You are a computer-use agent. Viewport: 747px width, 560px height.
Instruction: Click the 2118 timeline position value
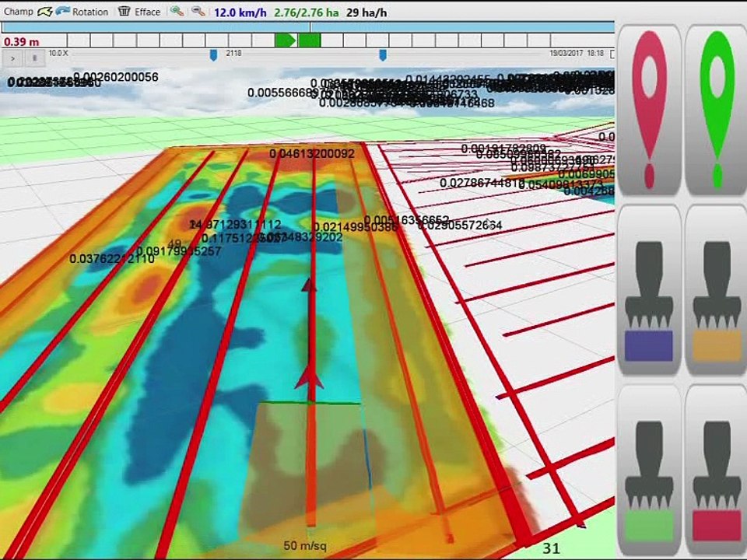[x=233, y=53]
